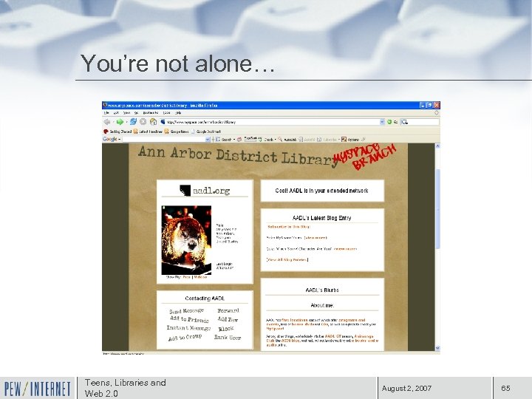Click Subscribe to this Blog link

pos(288,227)
